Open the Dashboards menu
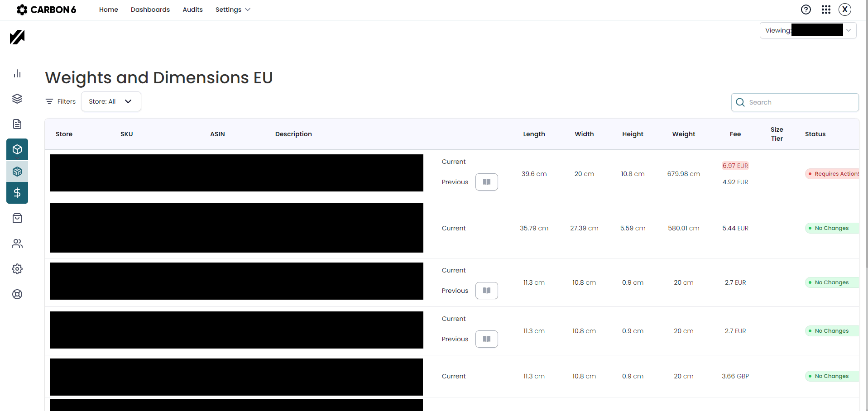Screen dimensions: 868x411 (150, 10)
